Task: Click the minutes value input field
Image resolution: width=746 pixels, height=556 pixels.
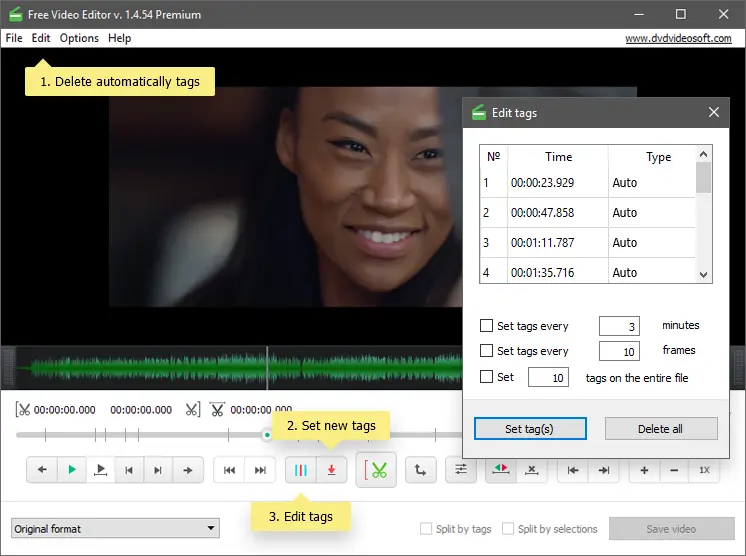Action: [x=619, y=326]
